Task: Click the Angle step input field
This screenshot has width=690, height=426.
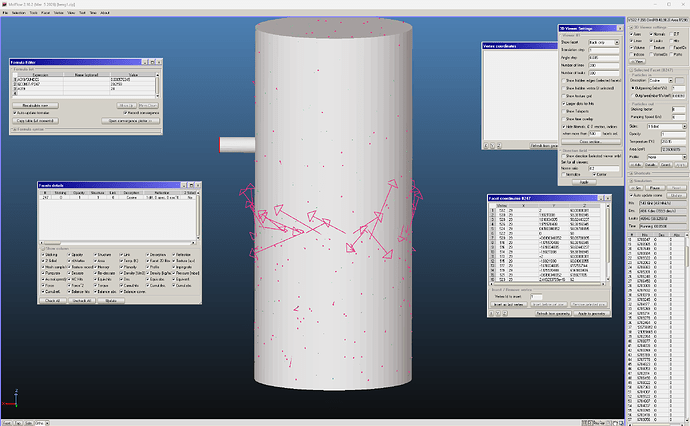Action: [x=604, y=58]
